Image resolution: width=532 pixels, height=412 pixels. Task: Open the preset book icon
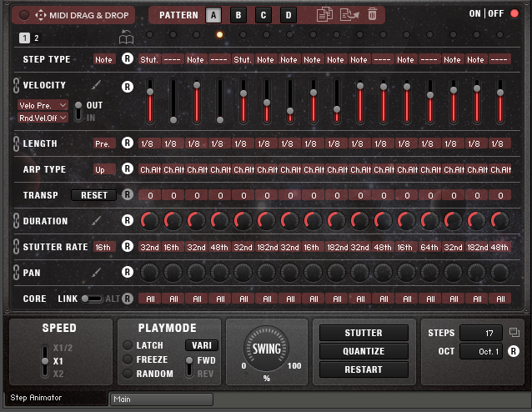tap(126, 38)
